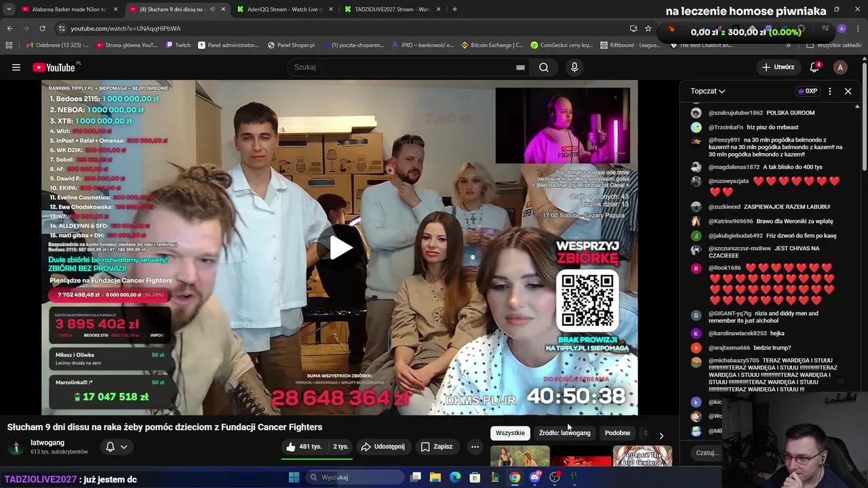Viewport: 868px width, 488px height.
Task: Open CoinGecko bookmark in bookmarks bar
Action: (561, 45)
